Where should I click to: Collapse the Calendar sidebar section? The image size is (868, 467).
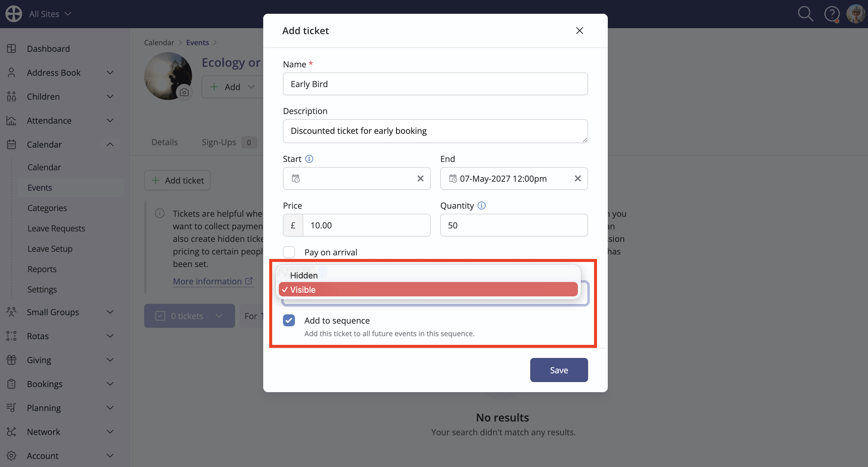pos(110,144)
